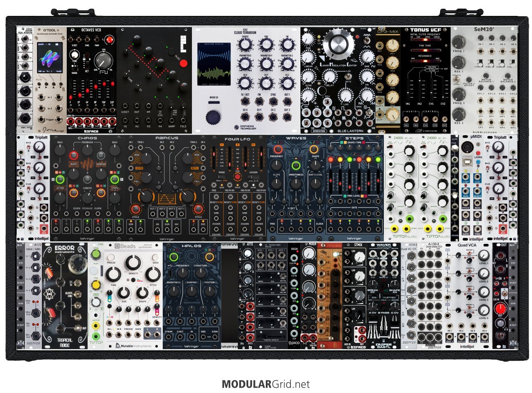Click the SEED button on Beads
The width and height of the screenshot is (532, 393).
(x=156, y=258)
